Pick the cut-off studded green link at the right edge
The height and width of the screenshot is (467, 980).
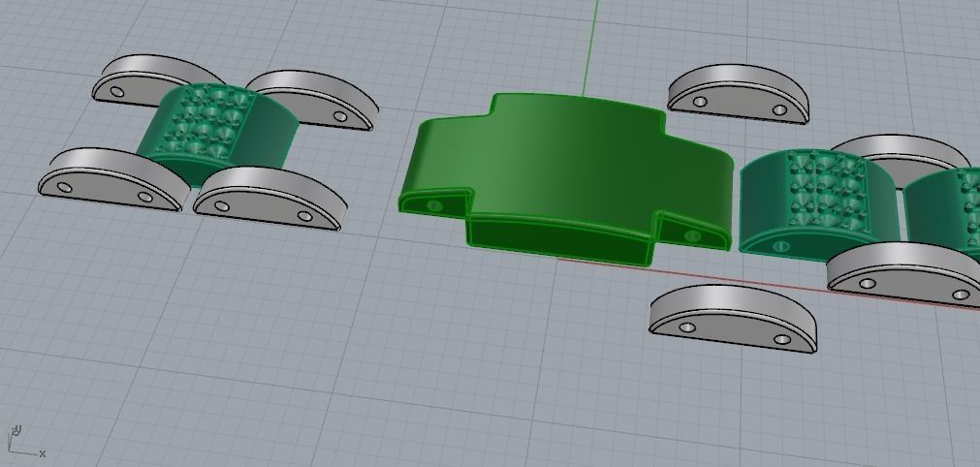coord(944,211)
